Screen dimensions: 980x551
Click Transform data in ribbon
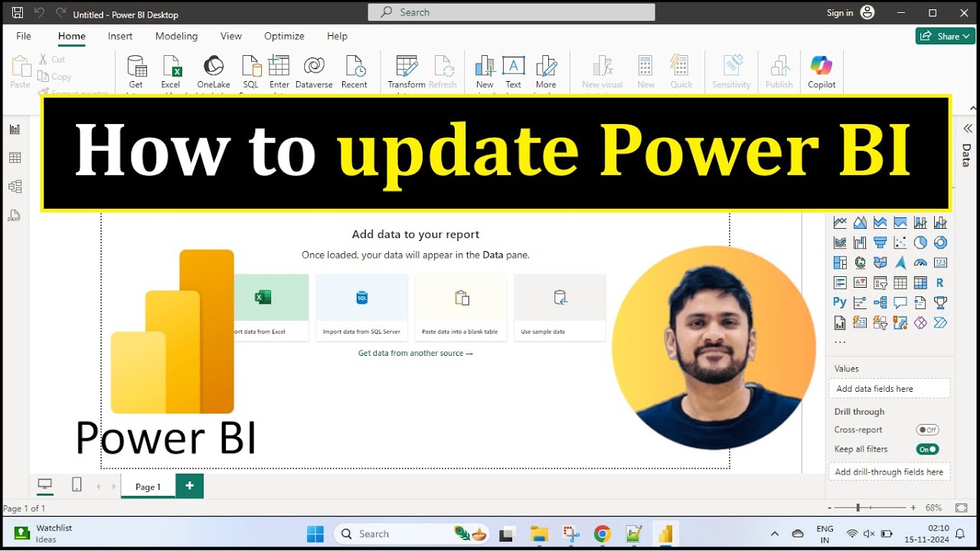click(x=407, y=73)
